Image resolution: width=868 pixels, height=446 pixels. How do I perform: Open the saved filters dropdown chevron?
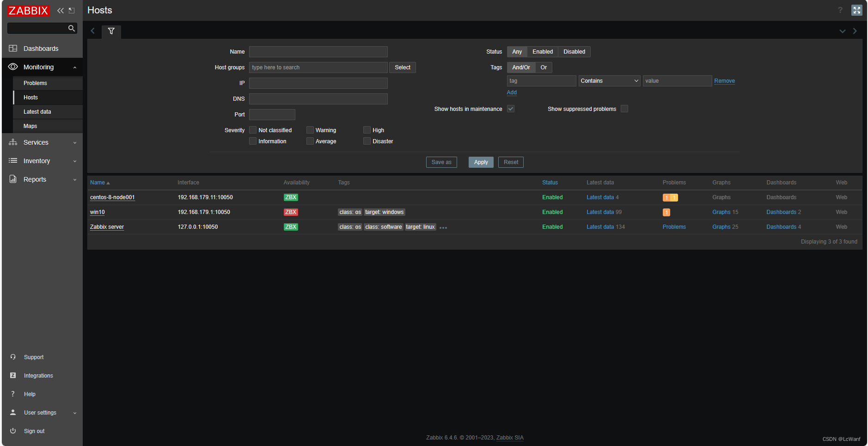(x=842, y=31)
